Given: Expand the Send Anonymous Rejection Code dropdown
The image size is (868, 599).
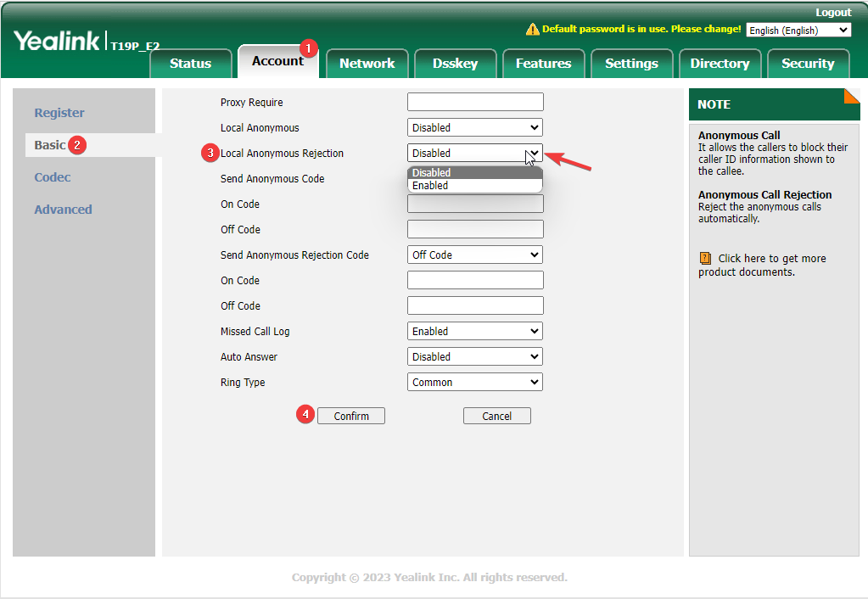Looking at the screenshot, I should 474,255.
